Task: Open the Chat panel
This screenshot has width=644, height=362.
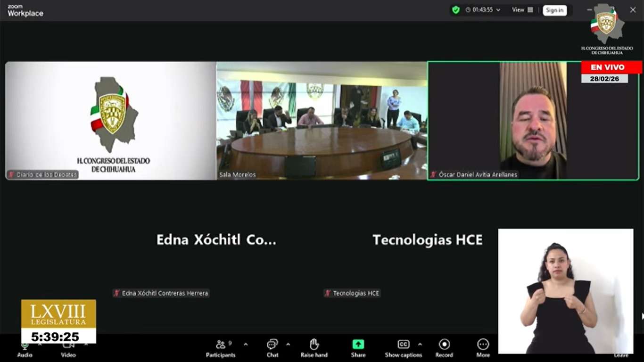Action: pos(272,348)
